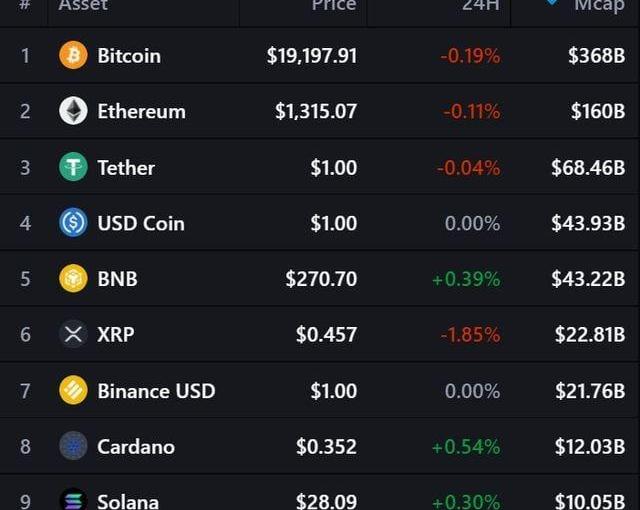Click the blue USD Coin logo icon
The image size is (640, 510).
(73, 223)
